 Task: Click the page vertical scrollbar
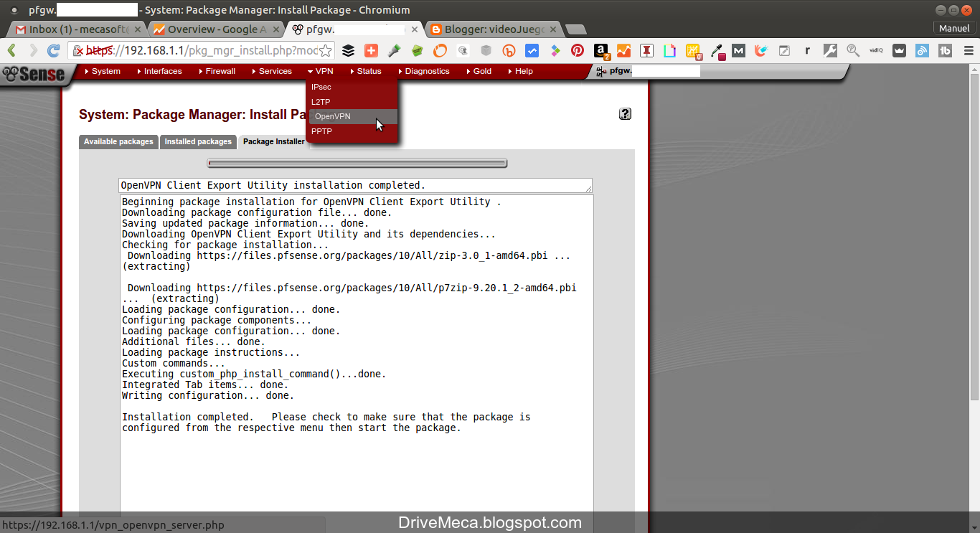click(974, 237)
